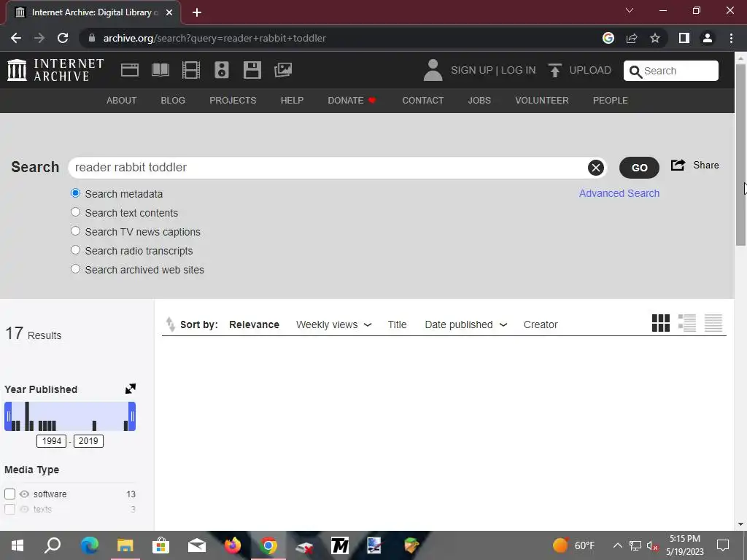Clear the search query with the X button
The image size is (747, 560).
coord(595,168)
